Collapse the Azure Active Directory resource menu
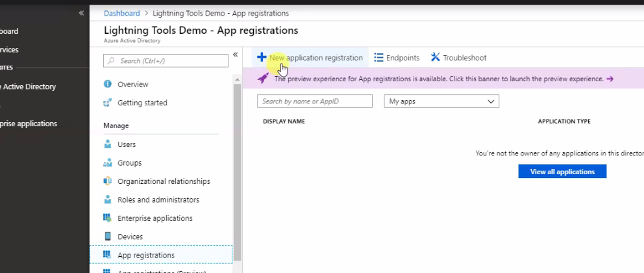This screenshot has height=273, width=644. 236,55
